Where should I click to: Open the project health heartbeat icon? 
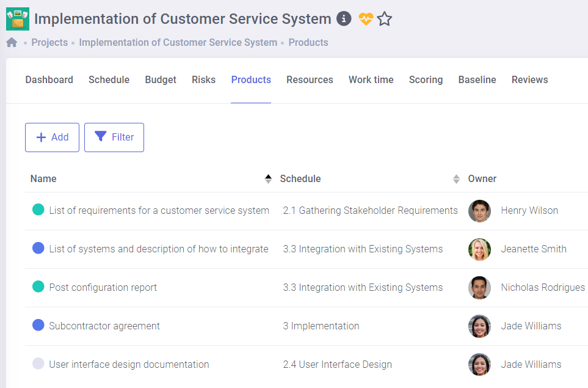pyautogui.click(x=365, y=19)
